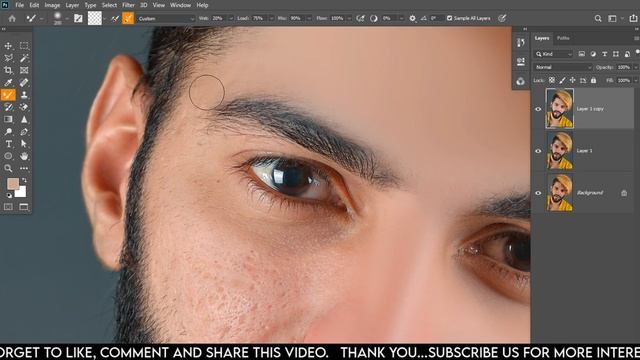Screen dimensions: 640x360
Task: Open History panel icon in dock
Action: pyautogui.click(x=520, y=43)
